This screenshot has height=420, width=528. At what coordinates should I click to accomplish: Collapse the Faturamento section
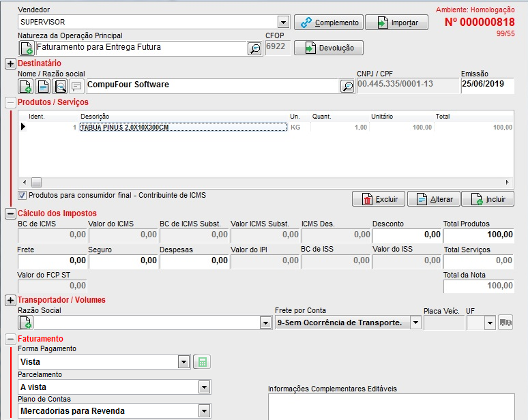[10, 339]
